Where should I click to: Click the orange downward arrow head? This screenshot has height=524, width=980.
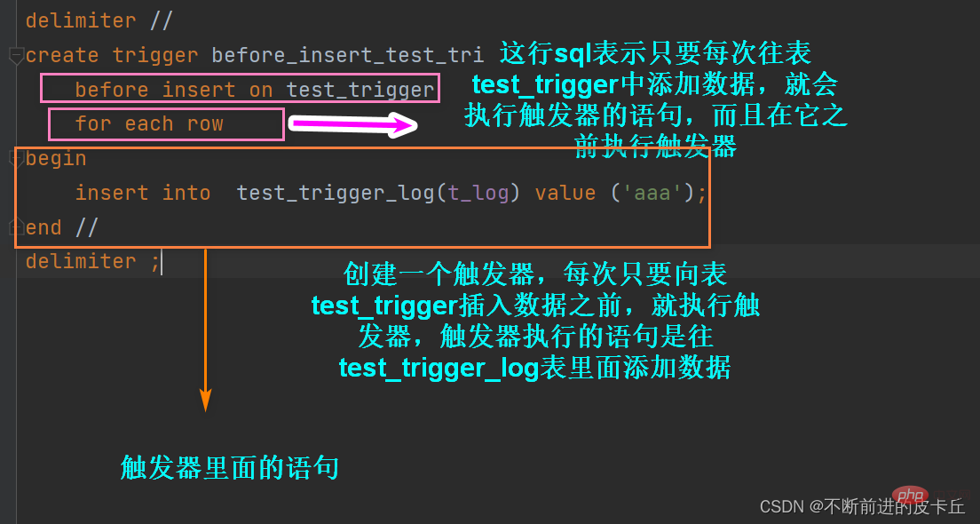[205, 400]
